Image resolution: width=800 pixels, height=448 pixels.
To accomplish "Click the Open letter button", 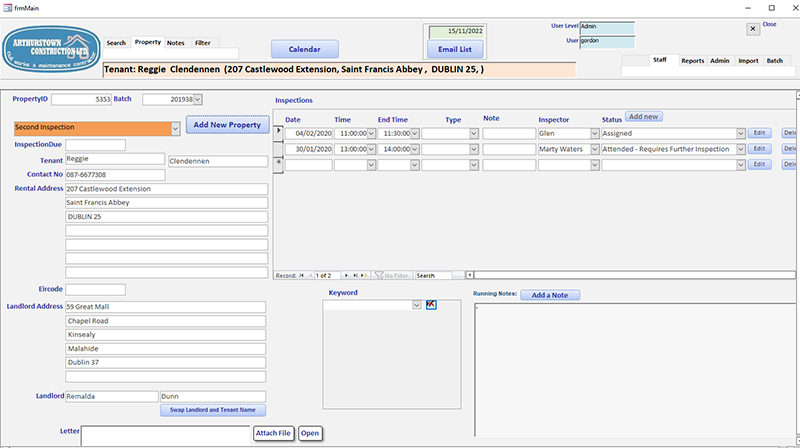I will click(310, 433).
